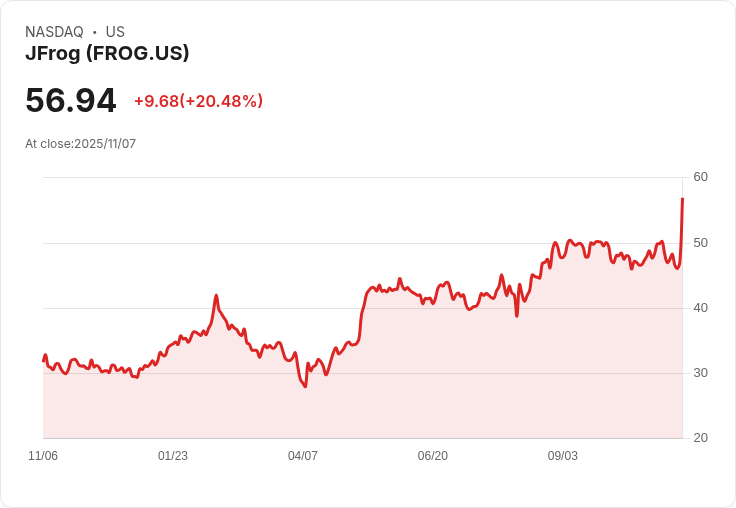Click the 60 y-axis price label

click(701, 177)
